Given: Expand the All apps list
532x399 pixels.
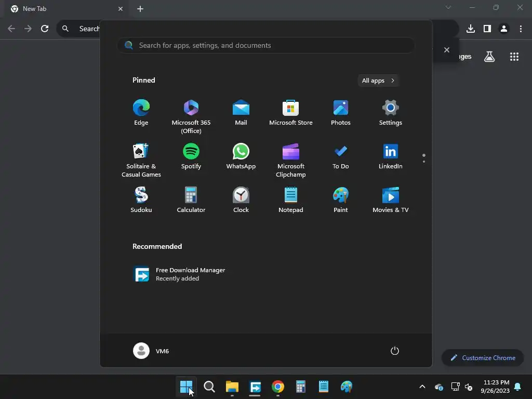Looking at the screenshot, I should [378, 81].
